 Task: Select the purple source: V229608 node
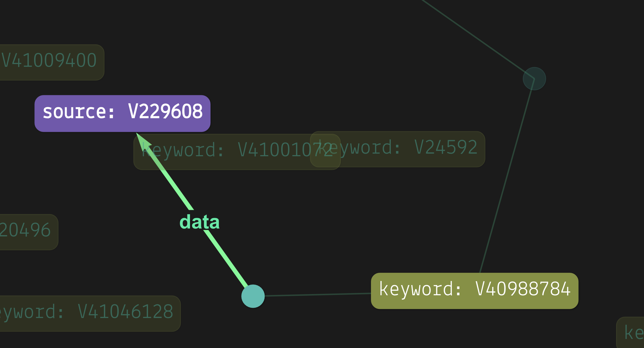point(122,113)
